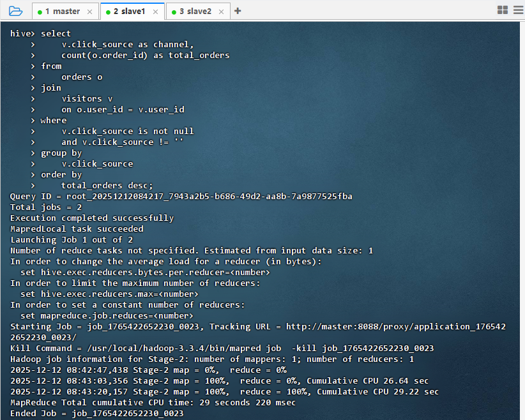This screenshot has height=420, width=525.
Task: Click 'Launching Job 1 out of 2' line
Action: (72, 240)
